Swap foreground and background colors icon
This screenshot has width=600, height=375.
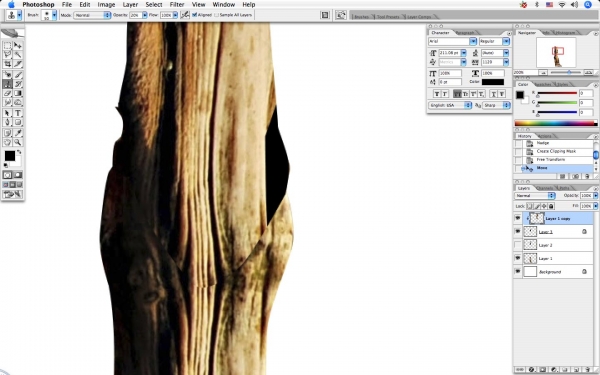[x=19, y=152]
